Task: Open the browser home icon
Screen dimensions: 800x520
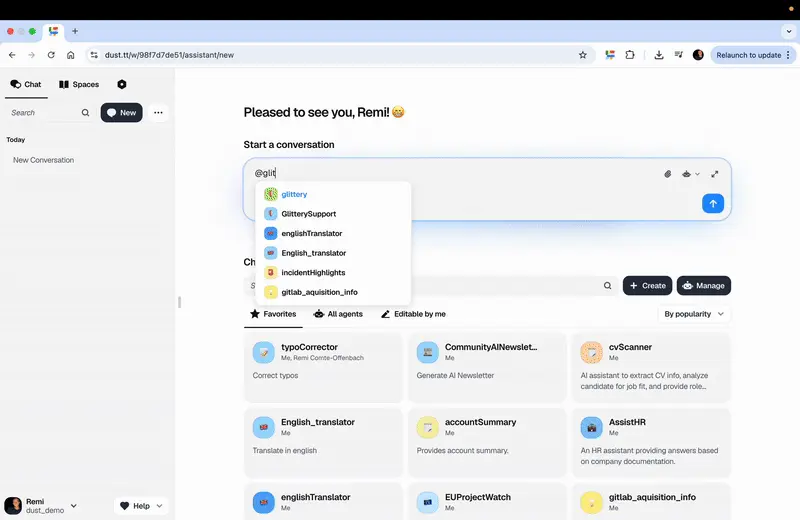Action: [x=70, y=55]
